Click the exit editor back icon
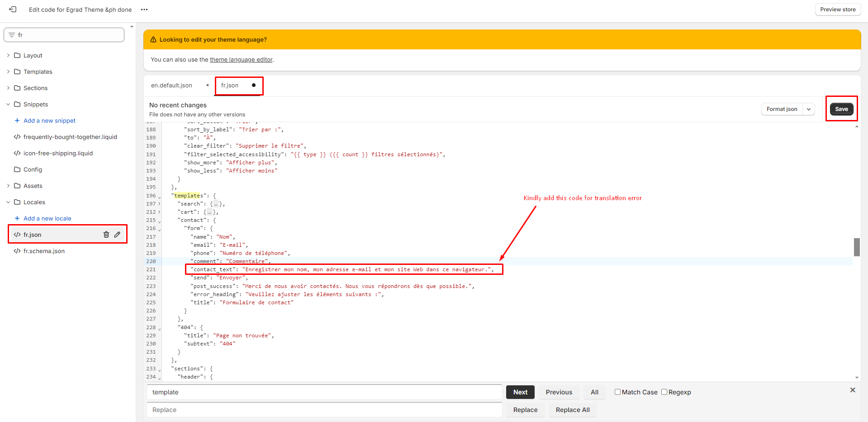The width and height of the screenshot is (868, 422). point(13,10)
